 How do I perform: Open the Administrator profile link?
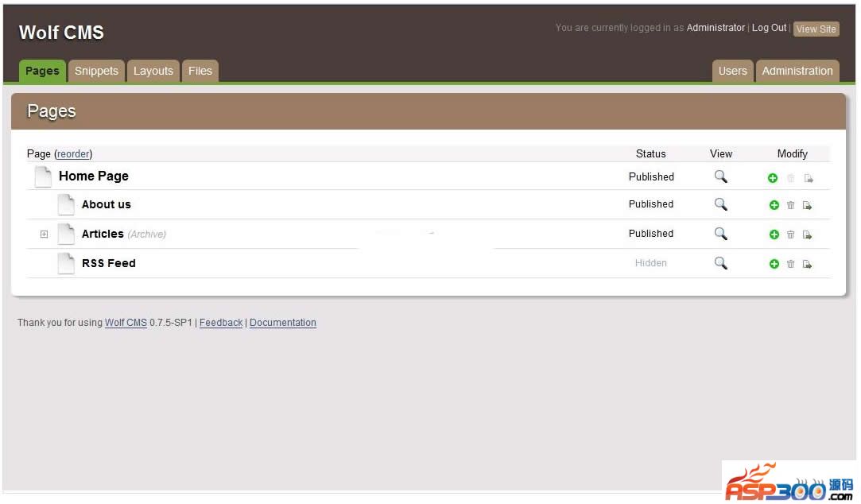click(716, 28)
